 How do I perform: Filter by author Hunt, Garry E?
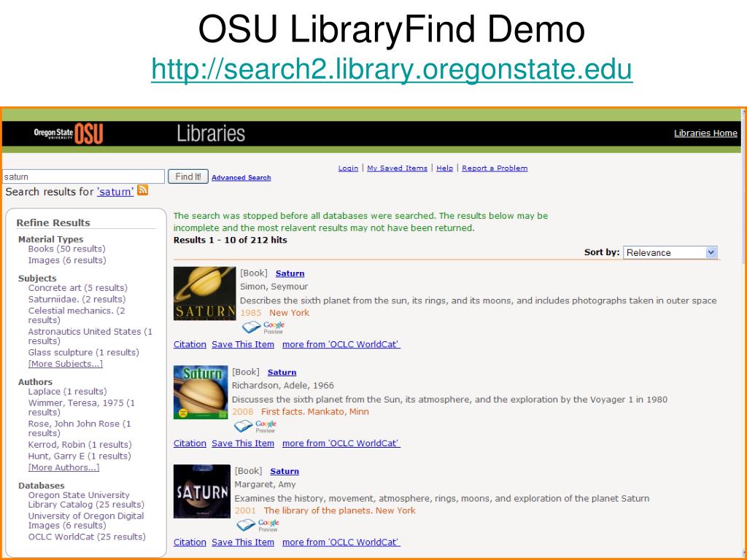pyautogui.click(x=79, y=456)
